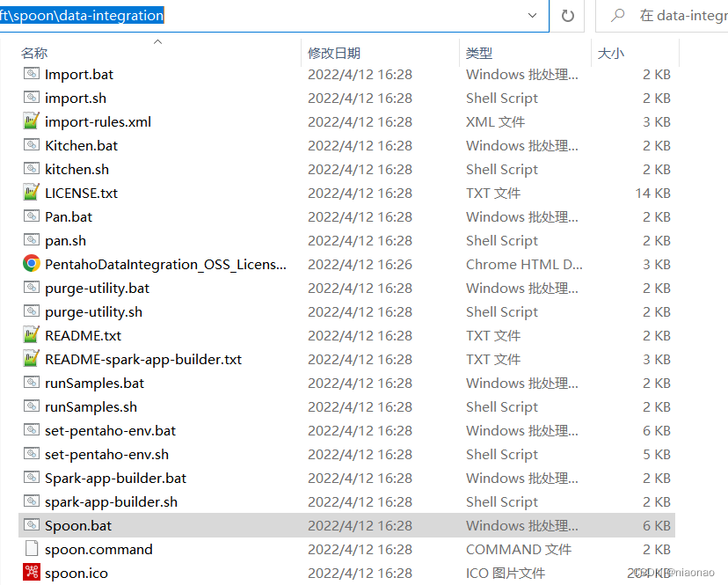Select the spark-app-builder.sh file name
The height and width of the screenshot is (585, 728).
112,501
